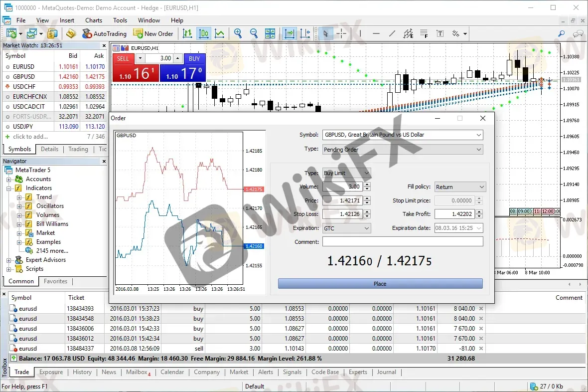Screen dimensions: 588x392
Task: Toggle AutoTrading on
Action: [105, 33]
